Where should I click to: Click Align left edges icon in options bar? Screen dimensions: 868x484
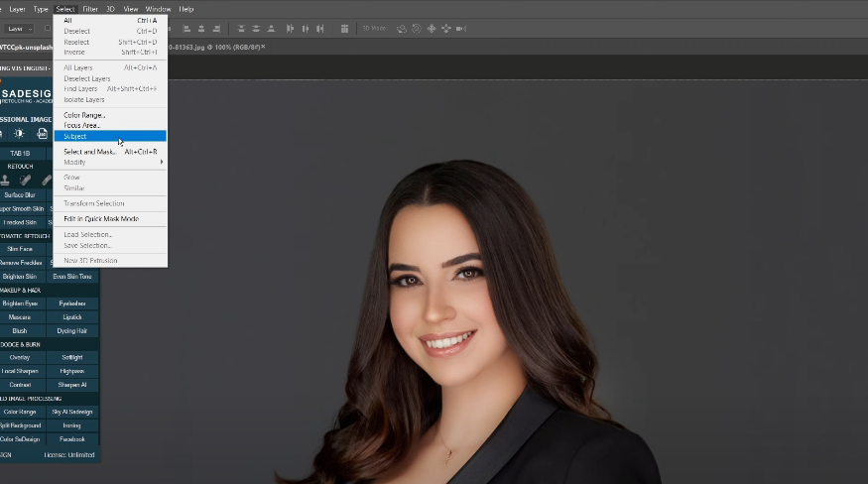[187, 29]
